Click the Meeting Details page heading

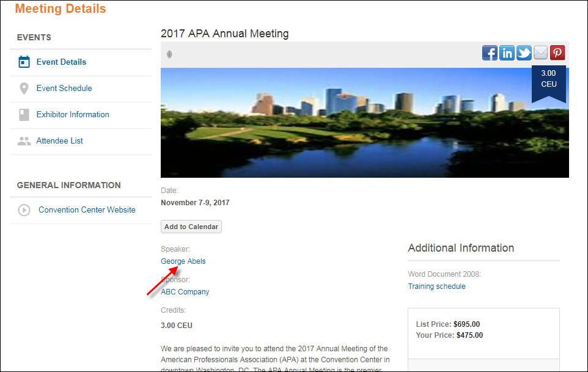(x=61, y=9)
